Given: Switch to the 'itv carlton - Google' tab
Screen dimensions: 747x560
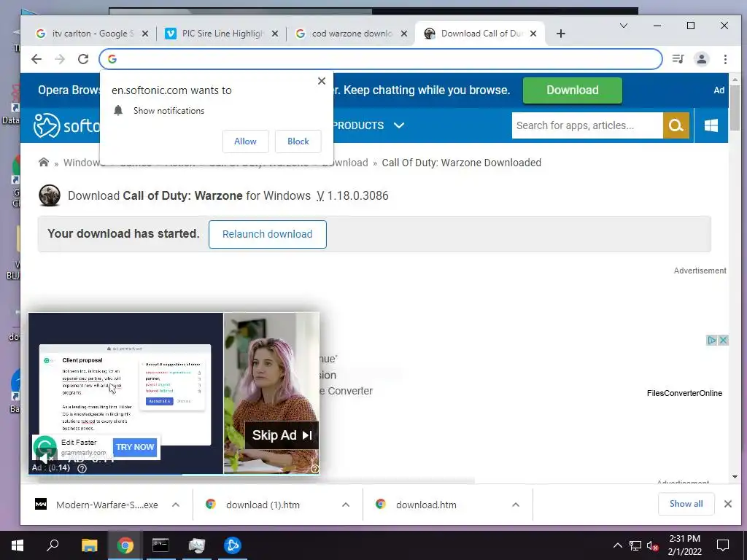Looking at the screenshot, I should [x=93, y=34].
